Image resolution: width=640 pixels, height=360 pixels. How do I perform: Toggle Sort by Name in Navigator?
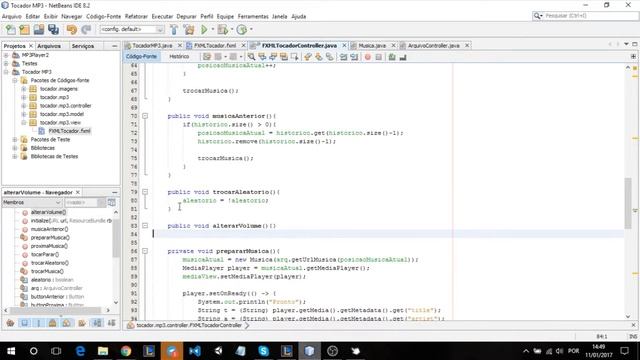pos(97,323)
